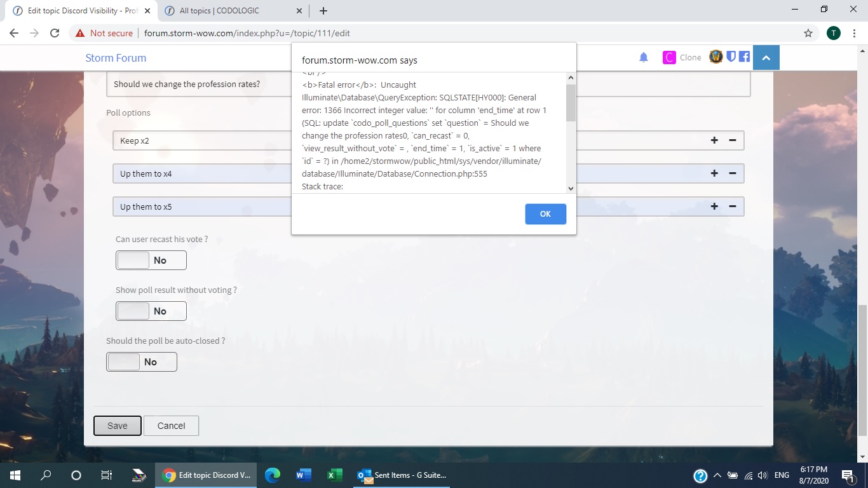Click the 'Not secure' site info indicator
Viewport: 868px width, 488px height.
click(104, 33)
